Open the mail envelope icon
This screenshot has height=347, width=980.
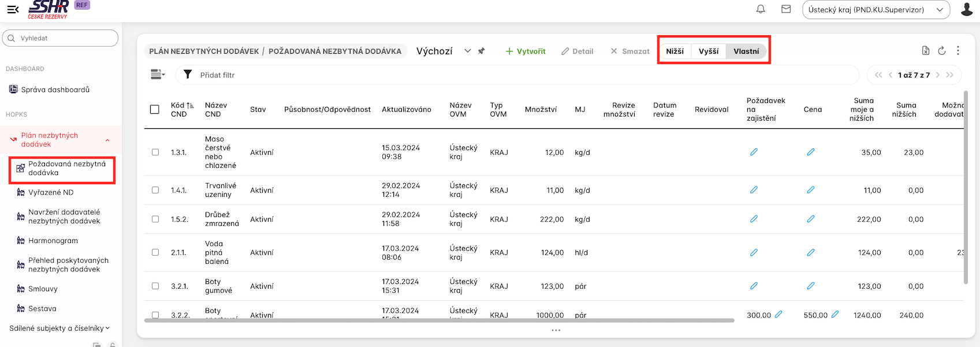coord(786,9)
